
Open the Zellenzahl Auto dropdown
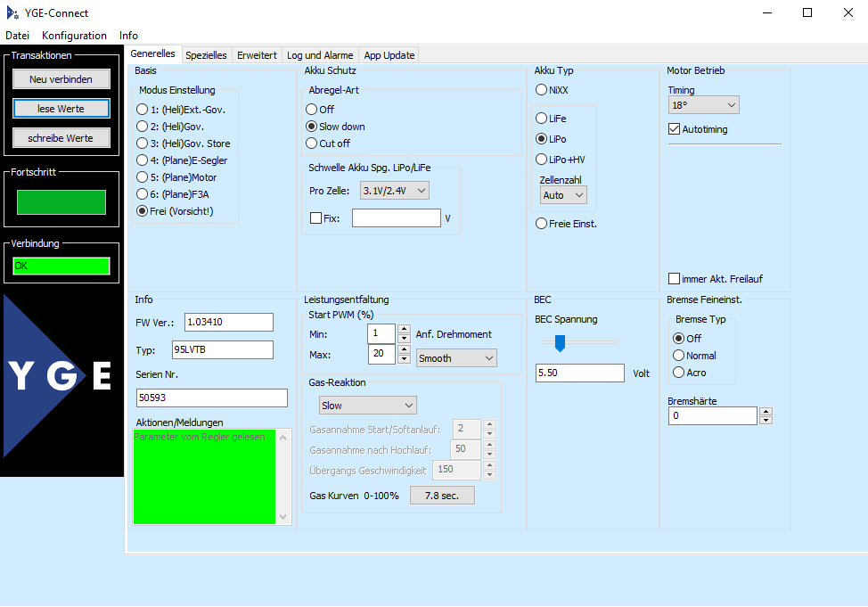coord(563,195)
